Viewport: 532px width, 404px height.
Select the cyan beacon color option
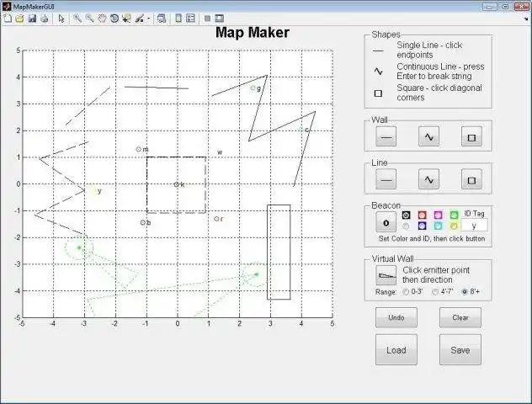click(x=438, y=226)
